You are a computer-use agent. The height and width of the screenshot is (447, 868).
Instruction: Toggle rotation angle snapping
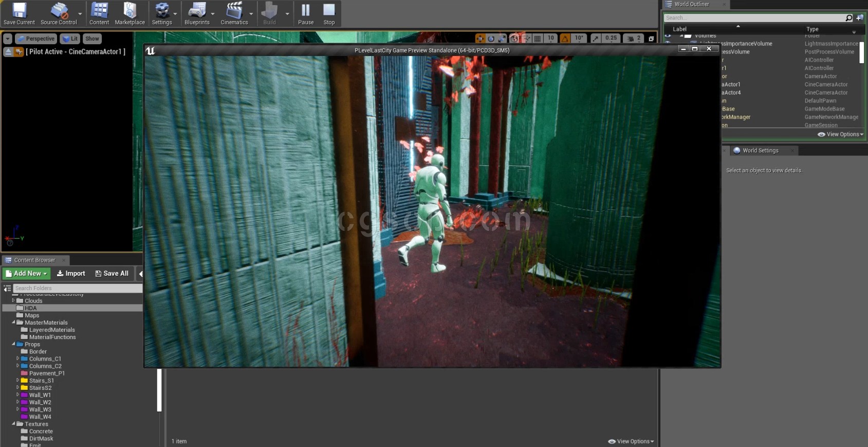[x=565, y=39]
